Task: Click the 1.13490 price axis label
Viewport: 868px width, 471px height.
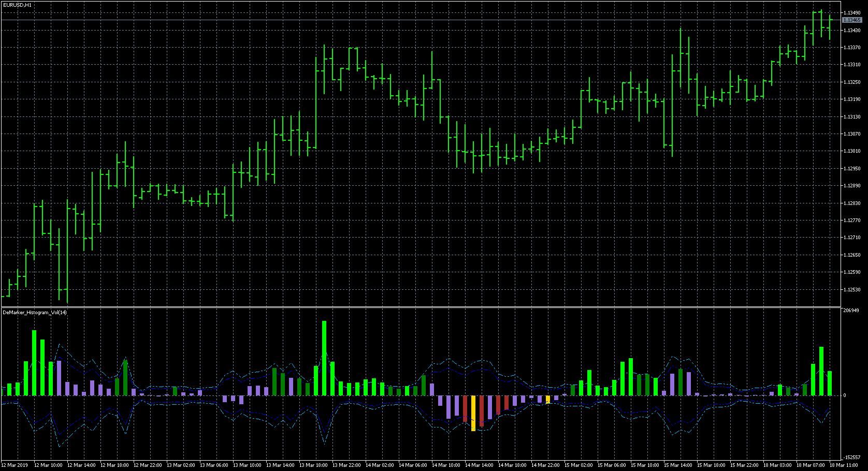Action: click(x=852, y=12)
